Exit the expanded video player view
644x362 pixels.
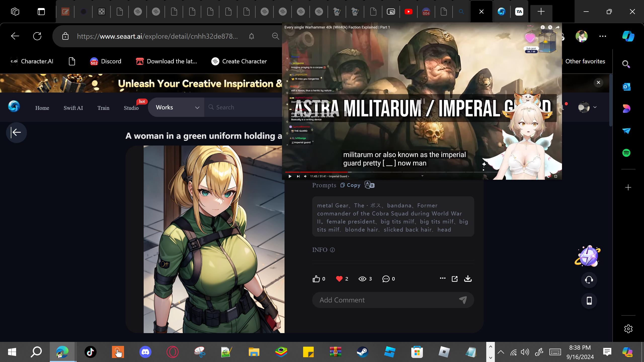coord(556,176)
